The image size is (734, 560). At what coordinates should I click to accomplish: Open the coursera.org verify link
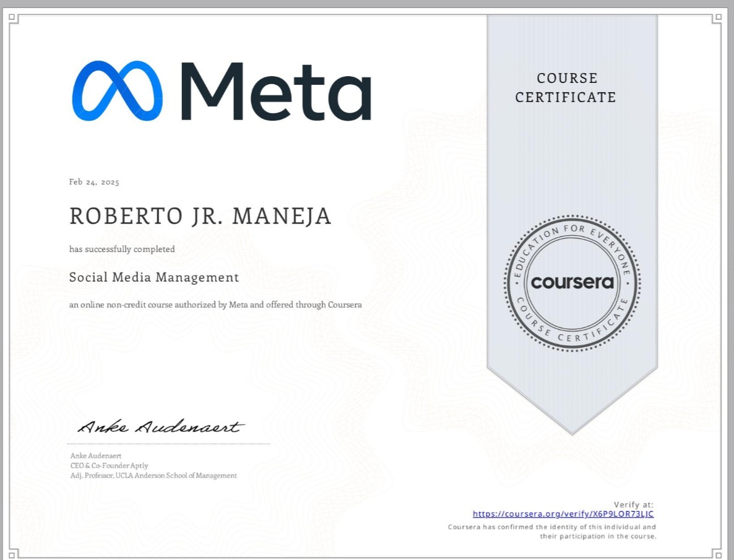click(x=563, y=514)
